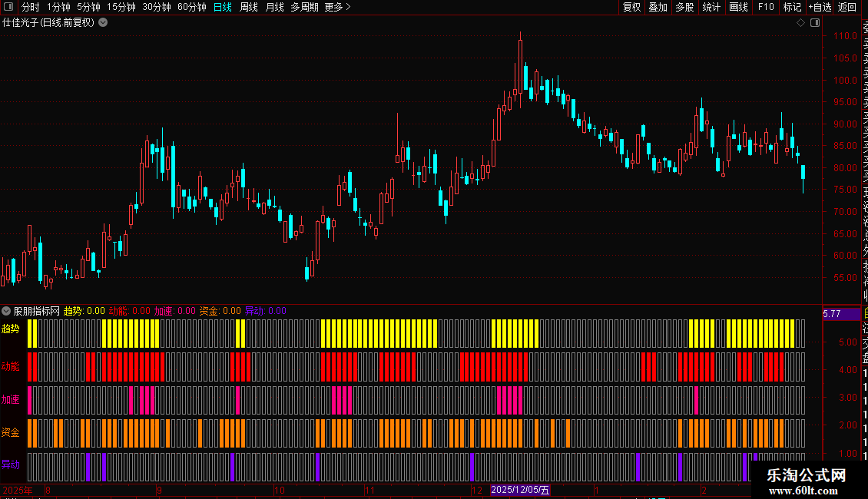Click the 加速: 0.00 indicator value
Image resolution: width=868 pixels, height=499 pixels.
(x=175, y=311)
